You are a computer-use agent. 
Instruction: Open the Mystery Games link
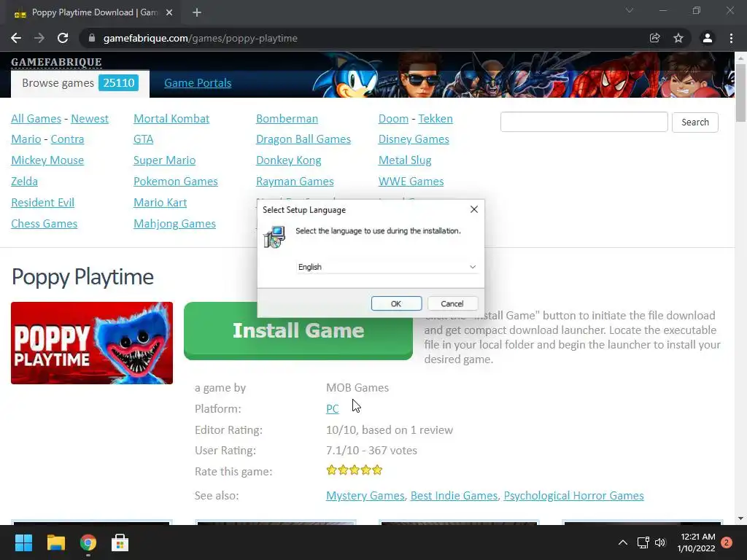(365, 496)
